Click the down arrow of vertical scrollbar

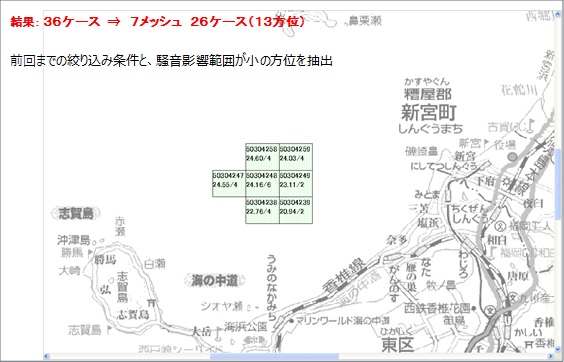pos(558,349)
